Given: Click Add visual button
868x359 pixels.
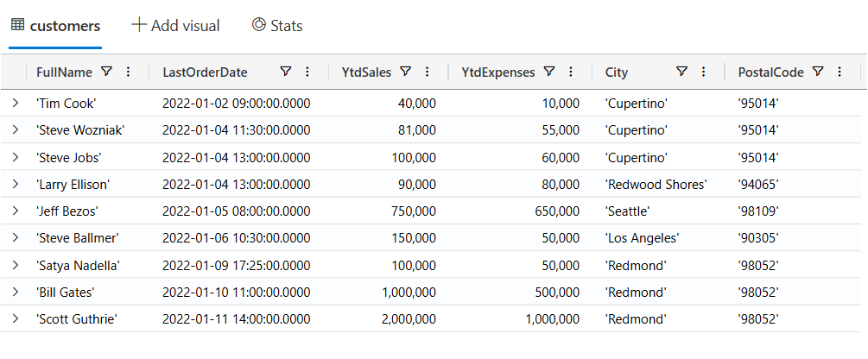Looking at the screenshot, I should pyautogui.click(x=175, y=26).
